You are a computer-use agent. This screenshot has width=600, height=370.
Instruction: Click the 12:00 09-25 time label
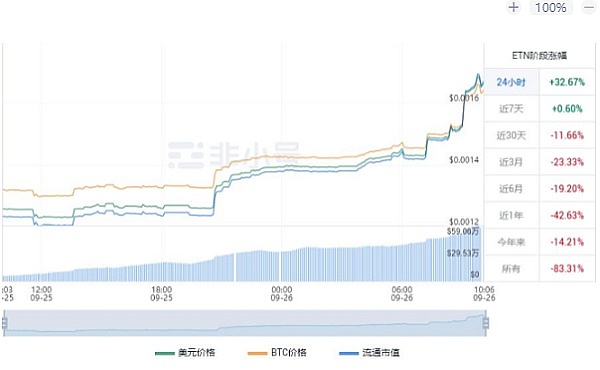(x=41, y=293)
